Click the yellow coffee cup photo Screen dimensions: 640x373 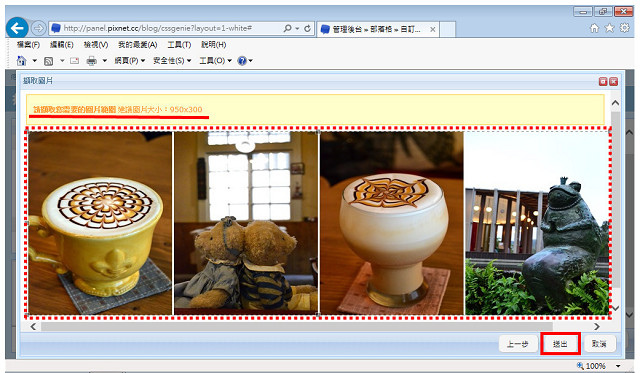(100, 223)
